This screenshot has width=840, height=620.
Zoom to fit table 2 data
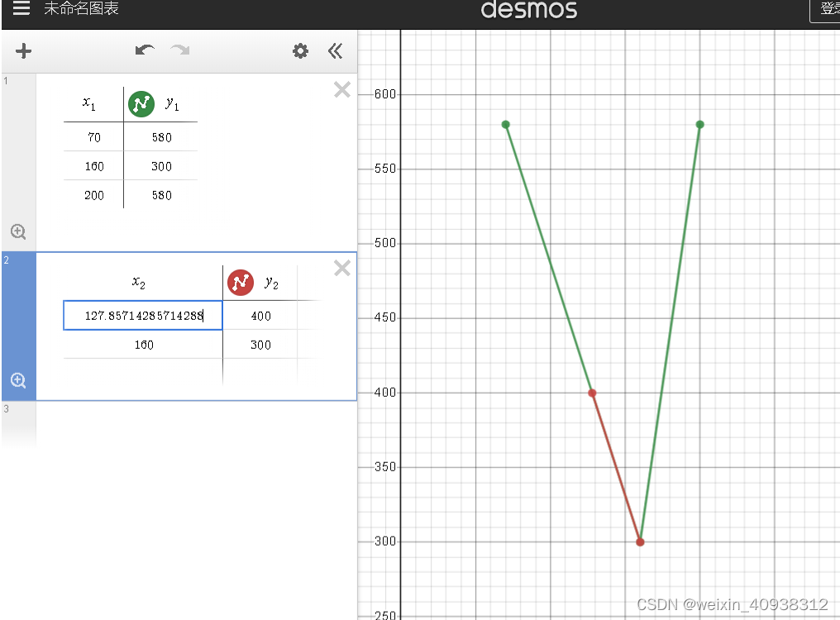[18, 380]
